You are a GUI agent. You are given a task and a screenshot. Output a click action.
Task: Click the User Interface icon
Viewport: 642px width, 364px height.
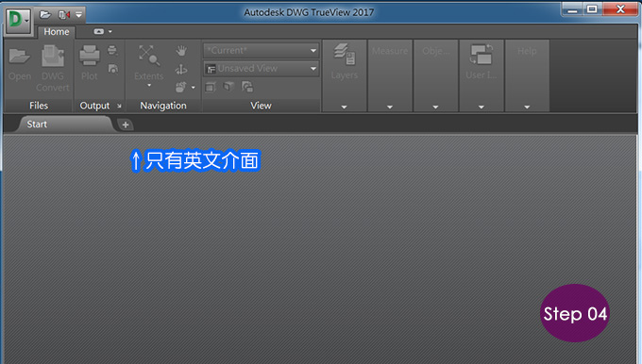(x=481, y=55)
